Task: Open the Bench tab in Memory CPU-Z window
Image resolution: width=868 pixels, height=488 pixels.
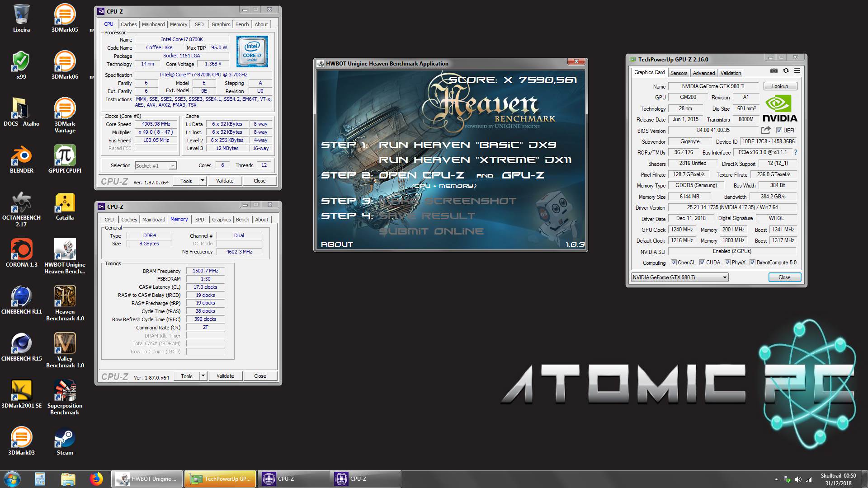Action: pos(243,220)
